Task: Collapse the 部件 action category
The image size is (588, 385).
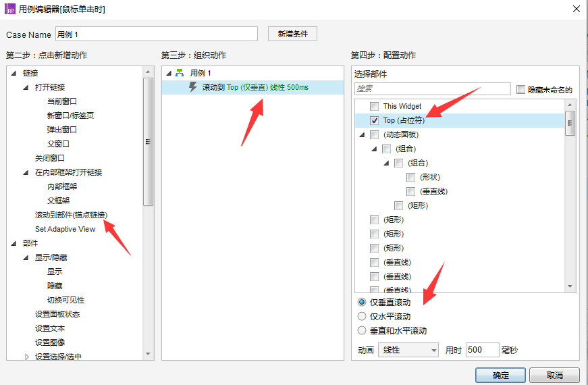Action: point(14,244)
